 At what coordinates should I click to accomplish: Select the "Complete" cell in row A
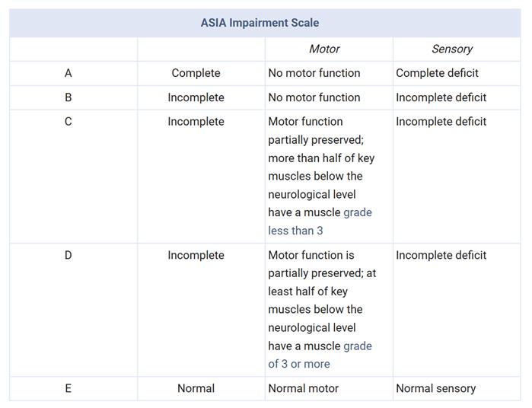pyautogui.click(x=196, y=73)
